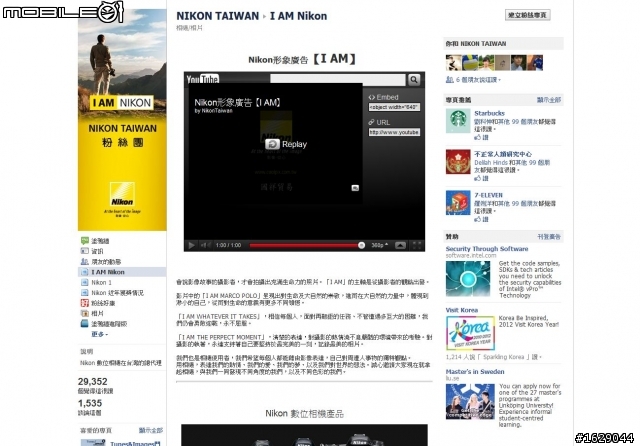This screenshot has width=640, height=446.
Task: Click the progress bar scrubber handle
Action: click(x=361, y=245)
